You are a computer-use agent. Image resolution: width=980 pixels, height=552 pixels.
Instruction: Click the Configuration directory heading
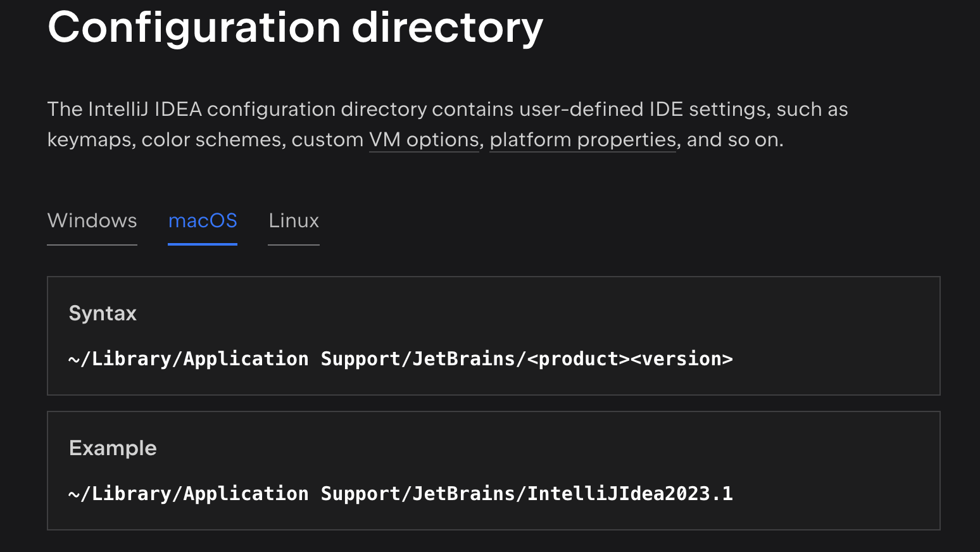tap(296, 27)
